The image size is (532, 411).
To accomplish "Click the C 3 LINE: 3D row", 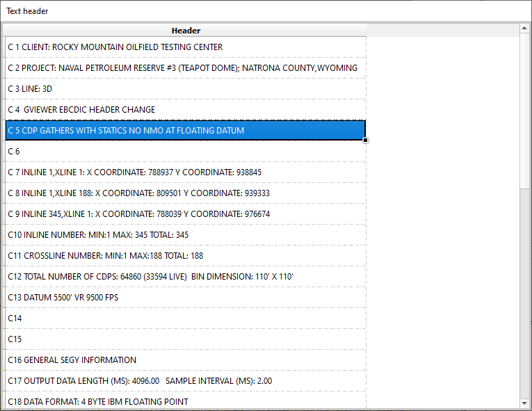I will point(186,89).
